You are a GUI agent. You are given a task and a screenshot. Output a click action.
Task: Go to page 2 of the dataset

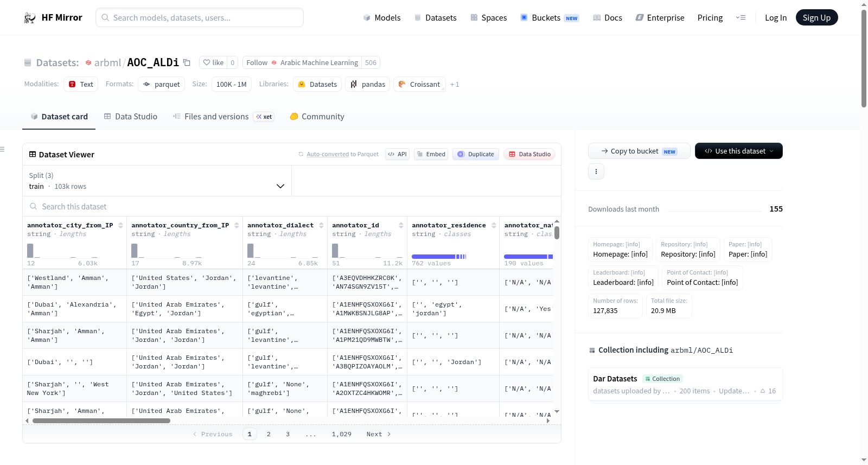click(x=269, y=434)
